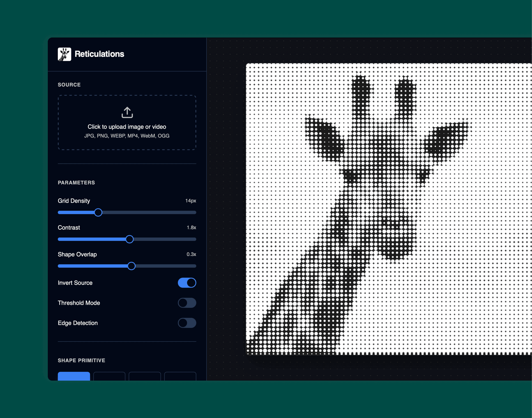Enable the Threshold Mode toggle
532x418 pixels.
(x=187, y=303)
